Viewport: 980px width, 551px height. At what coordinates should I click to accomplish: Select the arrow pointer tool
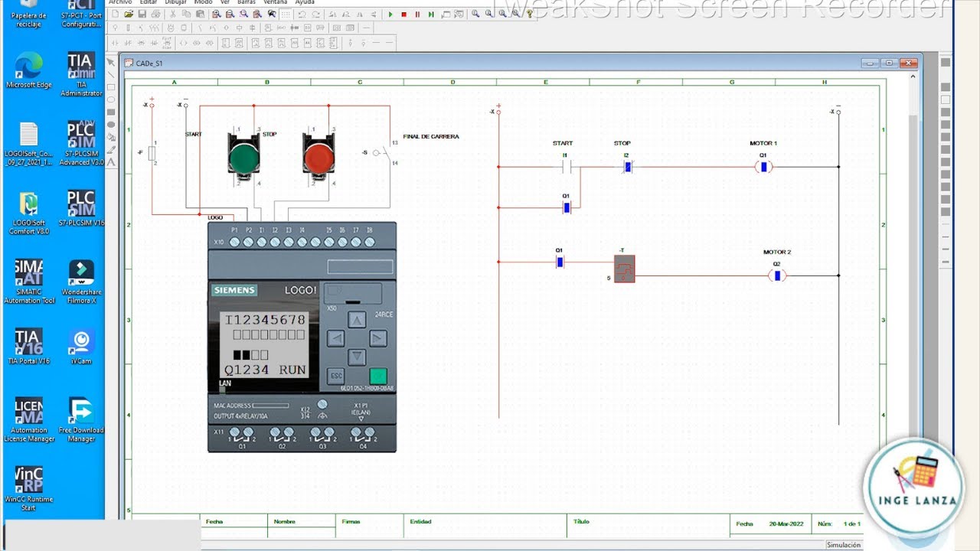[111, 63]
